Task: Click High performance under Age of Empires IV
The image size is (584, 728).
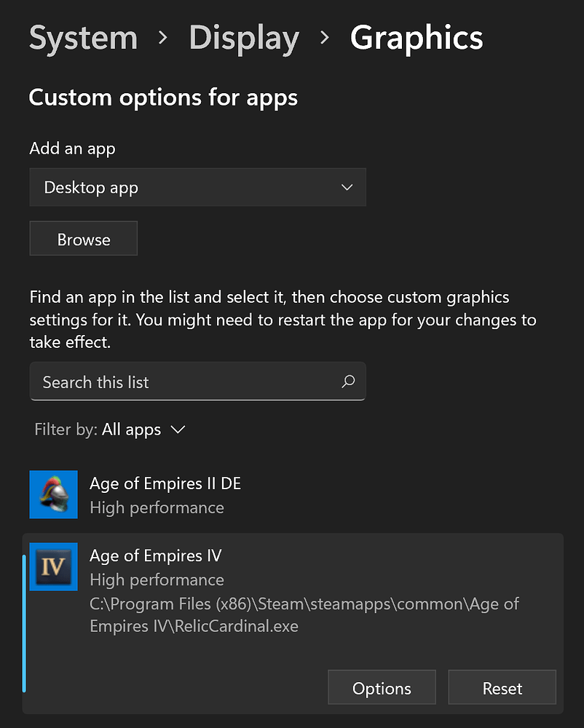Action: (x=157, y=579)
